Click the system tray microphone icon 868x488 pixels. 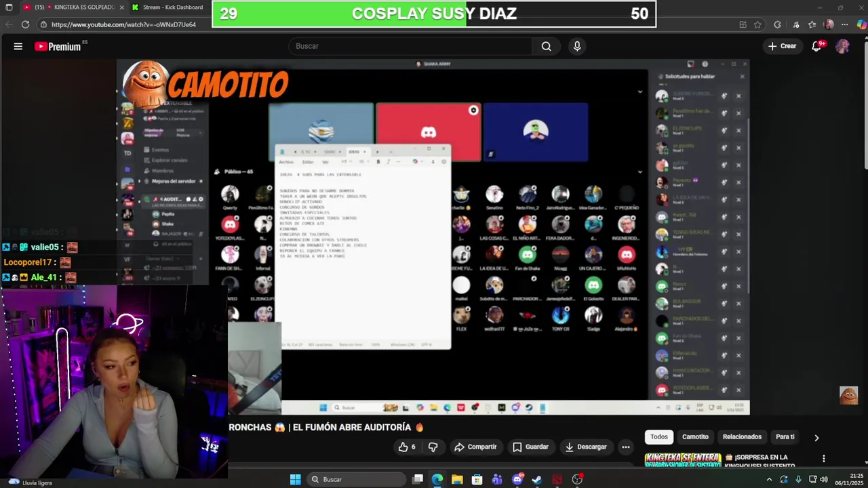click(x=798, y=479)
